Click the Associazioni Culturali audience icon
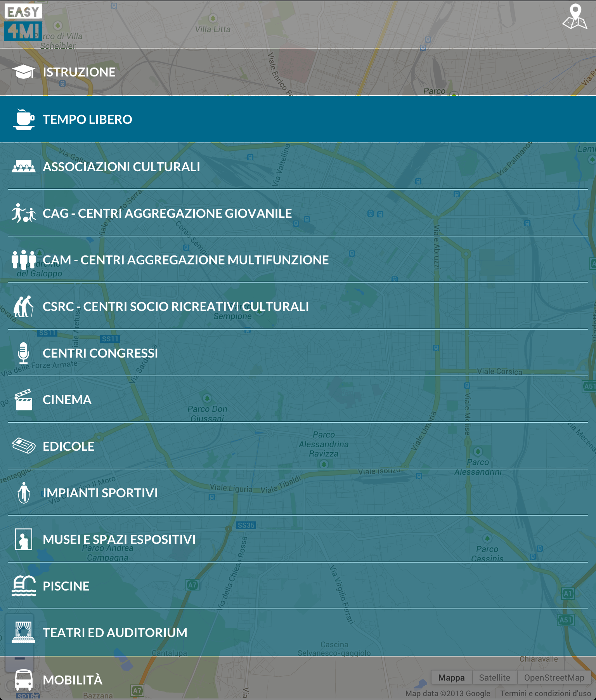The width and height of the screenshot is (596, 700). pos(23,167)
